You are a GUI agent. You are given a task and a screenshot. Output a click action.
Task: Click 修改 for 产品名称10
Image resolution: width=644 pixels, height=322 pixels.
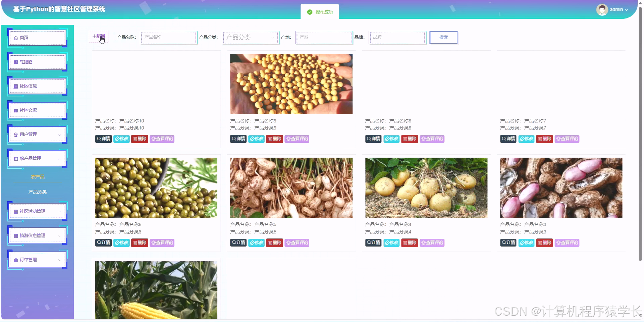pyautogui.click(x=121, y=139)
